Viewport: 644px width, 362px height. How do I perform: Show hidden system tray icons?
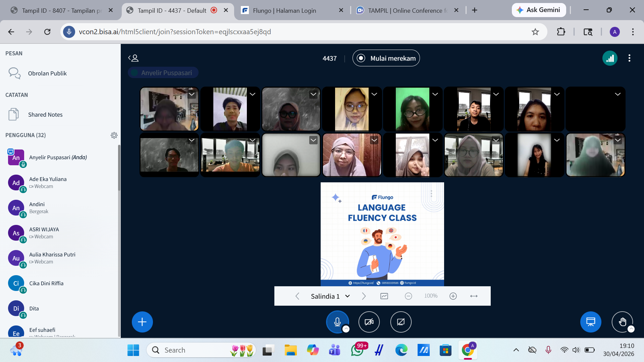[516, 350]
